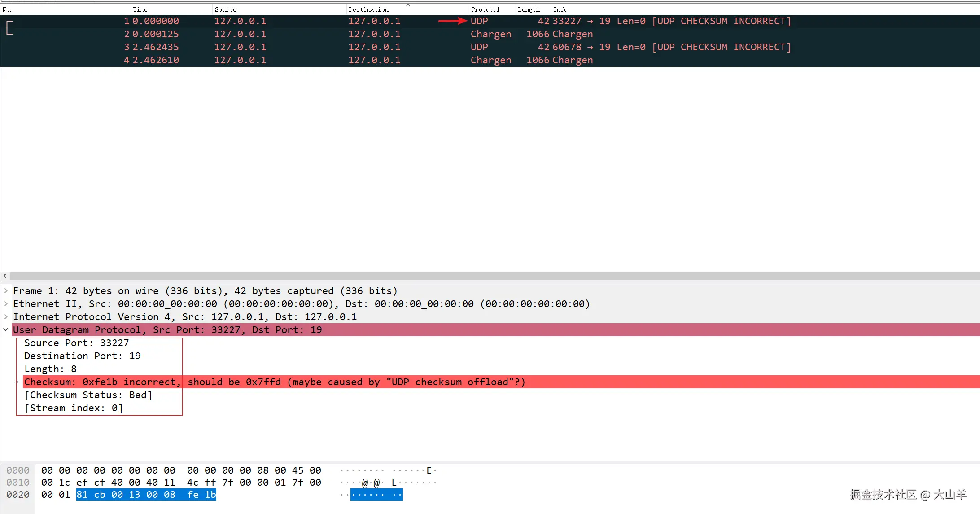Click the Length column header
This screenshot has width=980, height=514.
pyautogui.click(x=528, y=9)
